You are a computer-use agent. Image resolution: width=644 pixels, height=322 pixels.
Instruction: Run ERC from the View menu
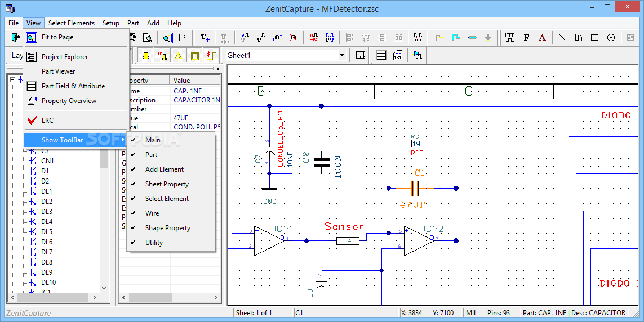point(76,120)
